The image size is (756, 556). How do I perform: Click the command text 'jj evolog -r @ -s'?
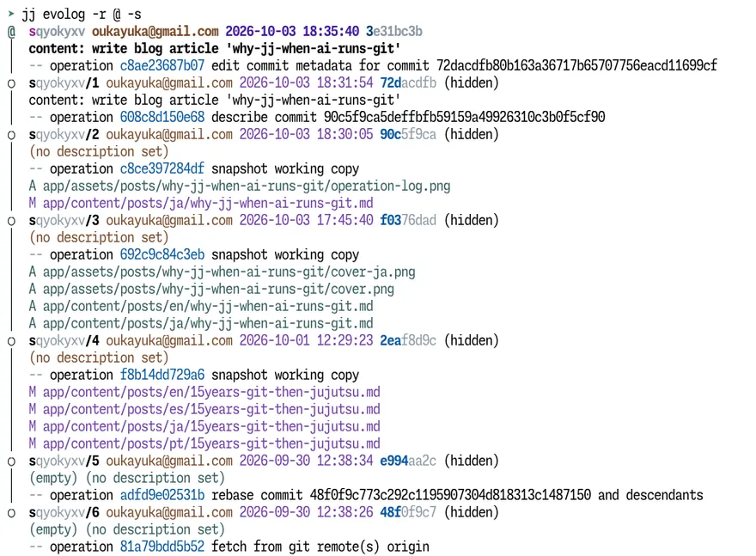82,15
